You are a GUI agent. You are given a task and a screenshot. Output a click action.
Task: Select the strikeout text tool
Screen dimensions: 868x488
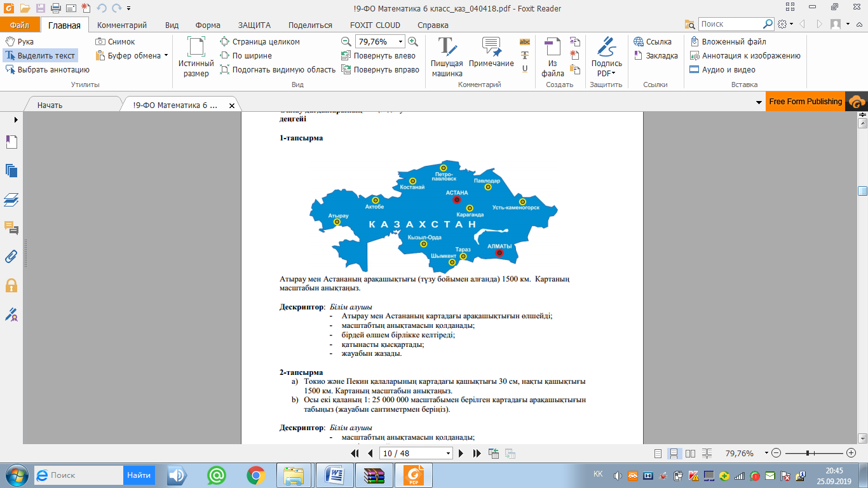pos(525,55)
